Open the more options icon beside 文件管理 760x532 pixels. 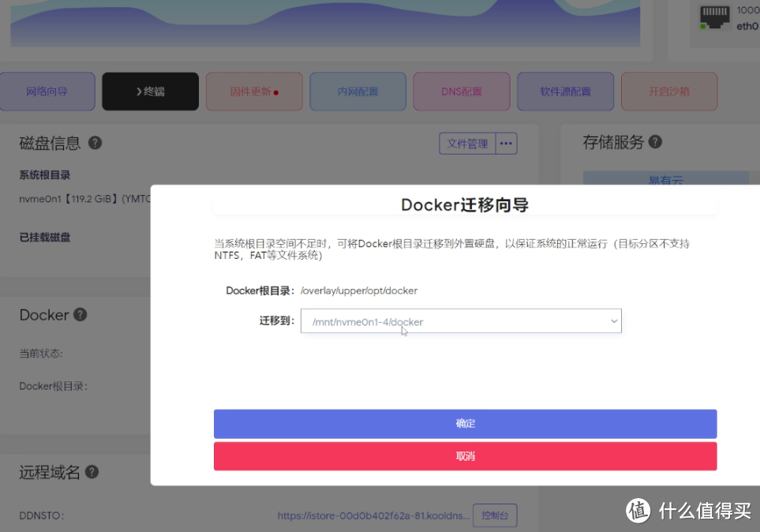pyautogui.click(x=506, y=143)
